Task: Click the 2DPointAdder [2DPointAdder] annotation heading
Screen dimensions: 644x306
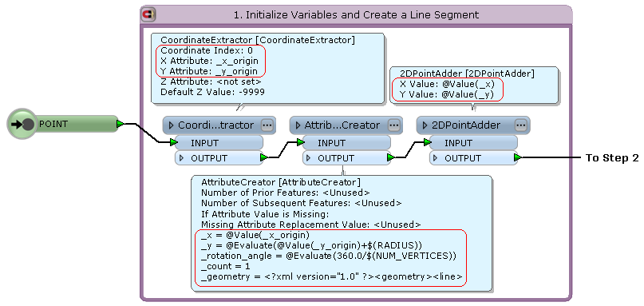Action: point(467,74)
